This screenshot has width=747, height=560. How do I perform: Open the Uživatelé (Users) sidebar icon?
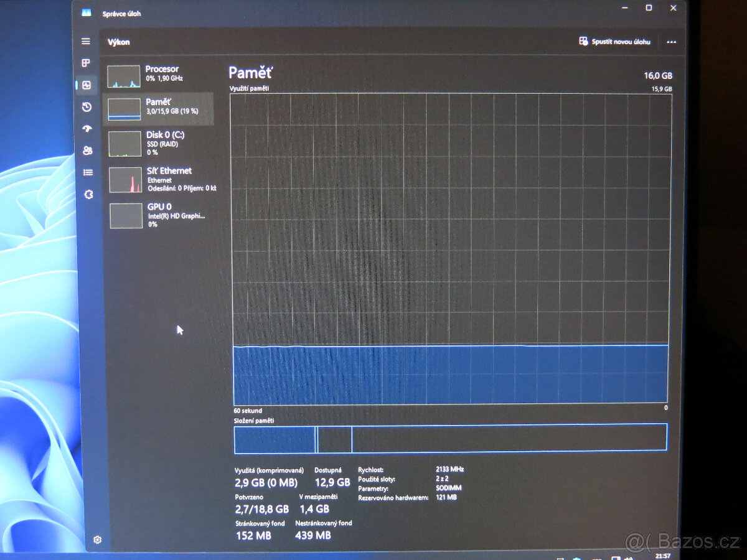[x=87, y=150]
